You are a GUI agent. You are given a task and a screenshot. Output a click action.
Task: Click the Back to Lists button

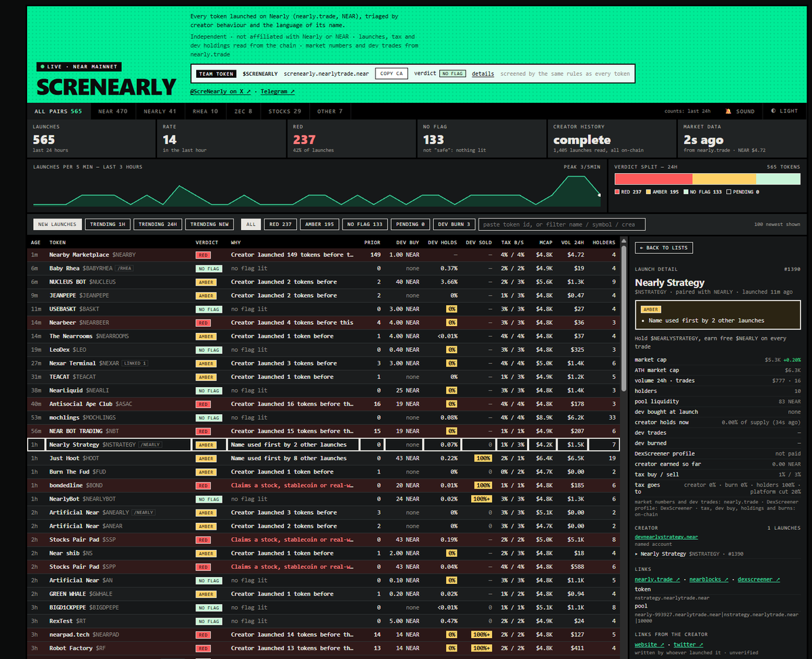[x=663, y=248]
